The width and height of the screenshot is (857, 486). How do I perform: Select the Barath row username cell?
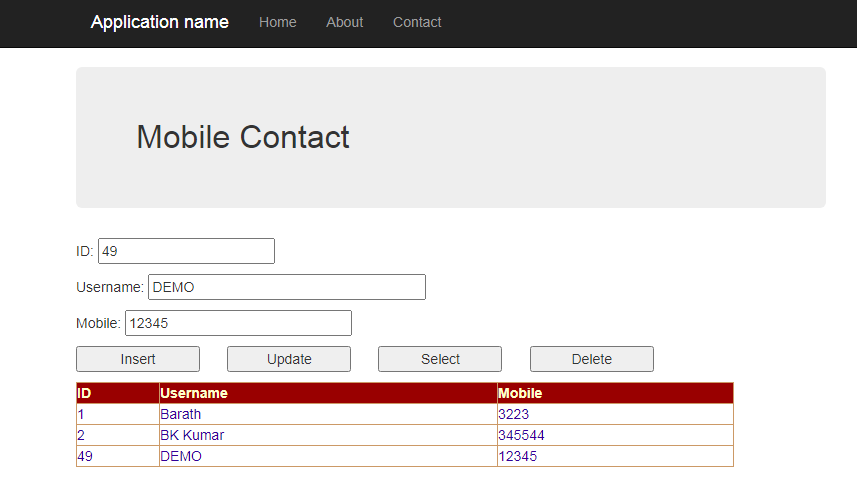pos(181,414)
